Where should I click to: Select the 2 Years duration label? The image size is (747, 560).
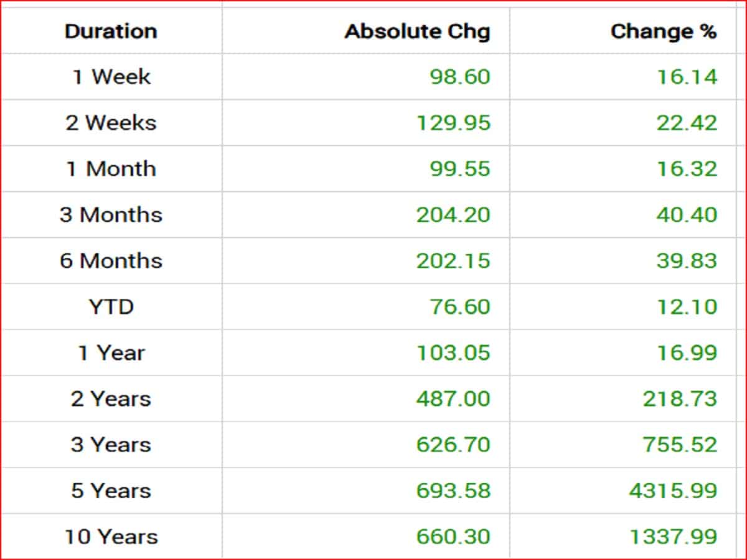click(111, 399)
